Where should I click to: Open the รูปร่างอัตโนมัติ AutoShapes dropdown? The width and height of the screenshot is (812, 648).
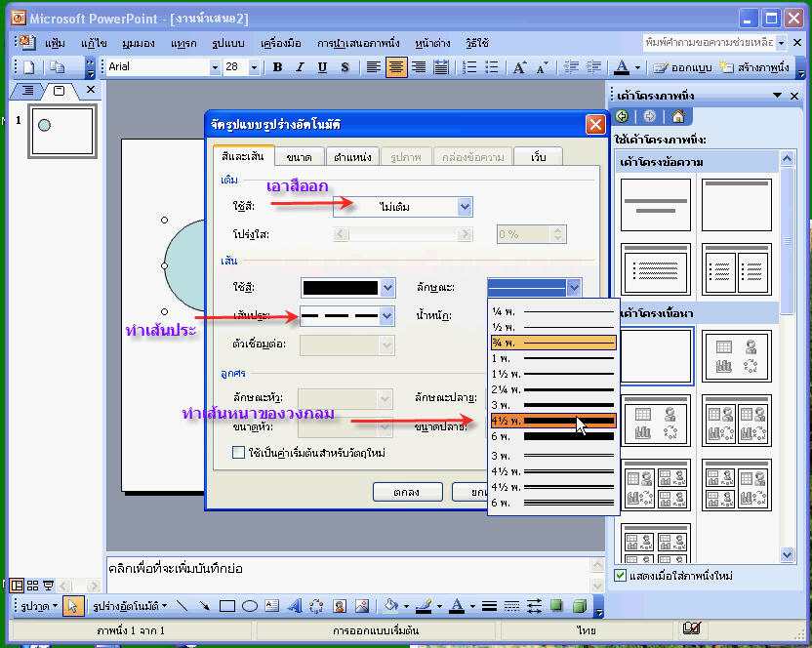tap(130, 605)
